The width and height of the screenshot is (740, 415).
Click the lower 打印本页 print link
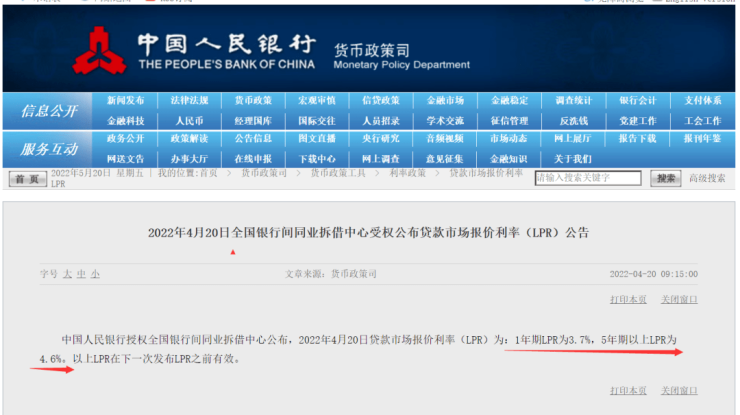(x=628, y=390)
